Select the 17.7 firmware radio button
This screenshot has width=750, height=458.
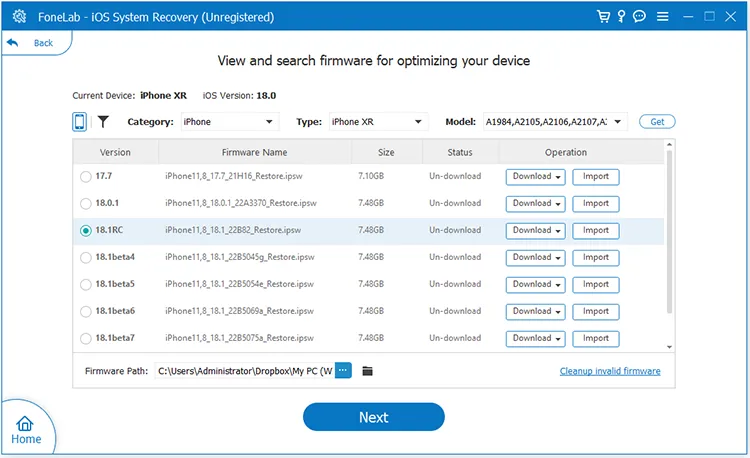[86, 176]
